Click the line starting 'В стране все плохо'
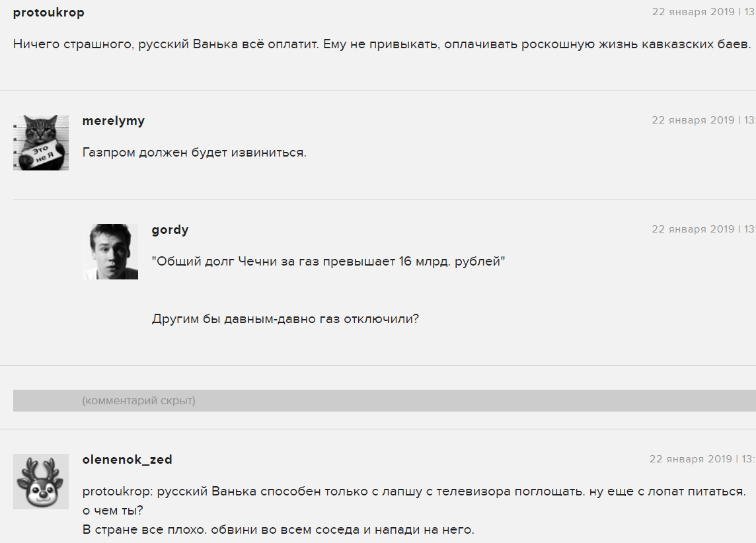This screenshot has width=756, height=543. (x=278, y=530)
